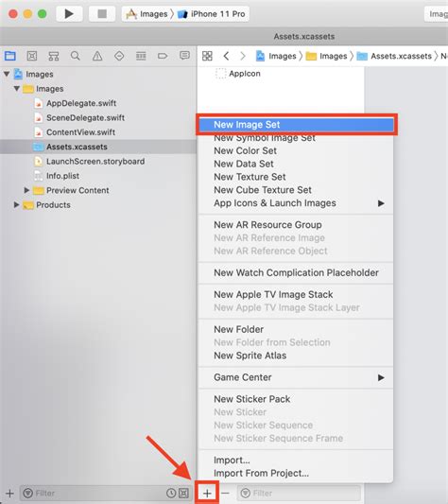Click Images project in jump bar
Viewport: 448px width, 504px height.
coord(276,56)
